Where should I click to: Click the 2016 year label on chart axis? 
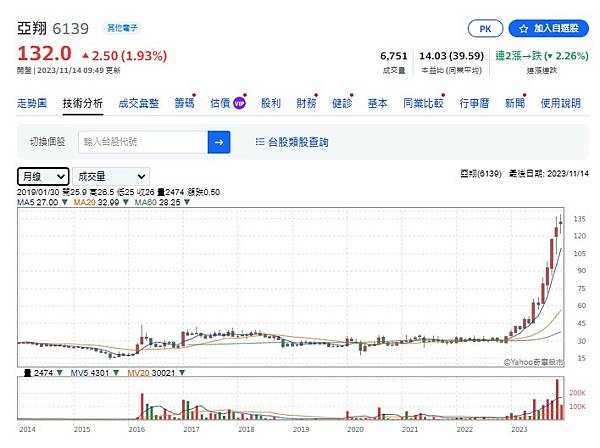click(x=137, y=429)
